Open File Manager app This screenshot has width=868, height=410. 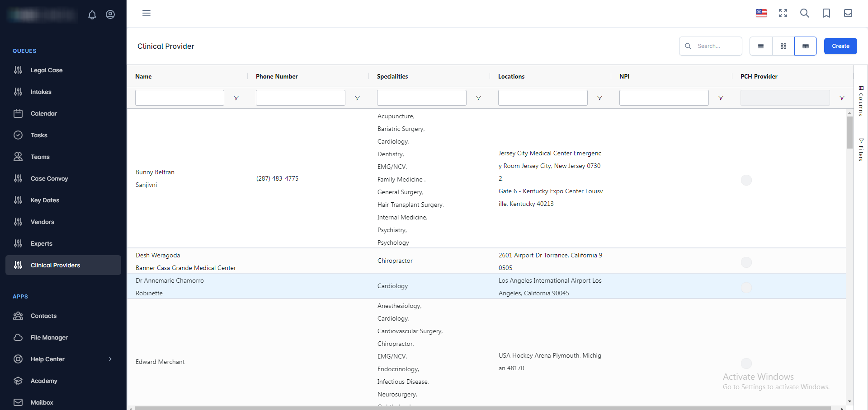tap(63, 337)
